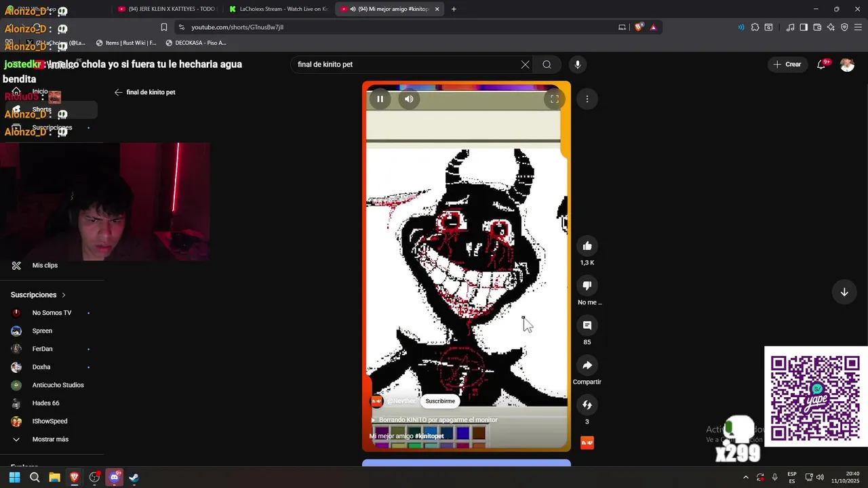Bookmark this page icon in address bar
The width and height of the screenshot is (868, 488).
pyautogui.click(x=164, y=27)
